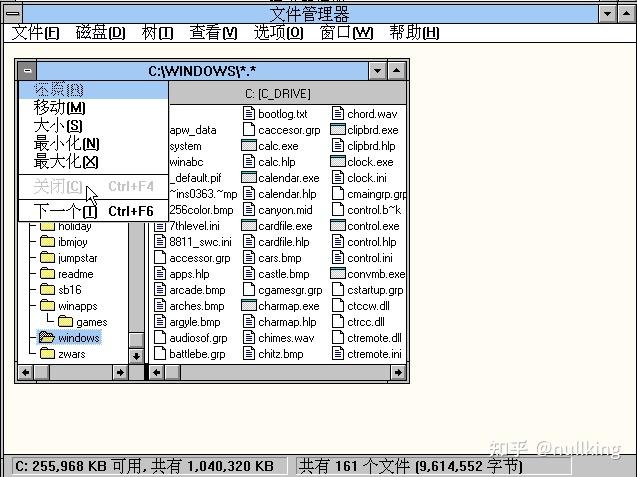Viewport: 637px width, 477px height.
Task: Click the ctccw.dll file icon
Action: tap(338, 306)
